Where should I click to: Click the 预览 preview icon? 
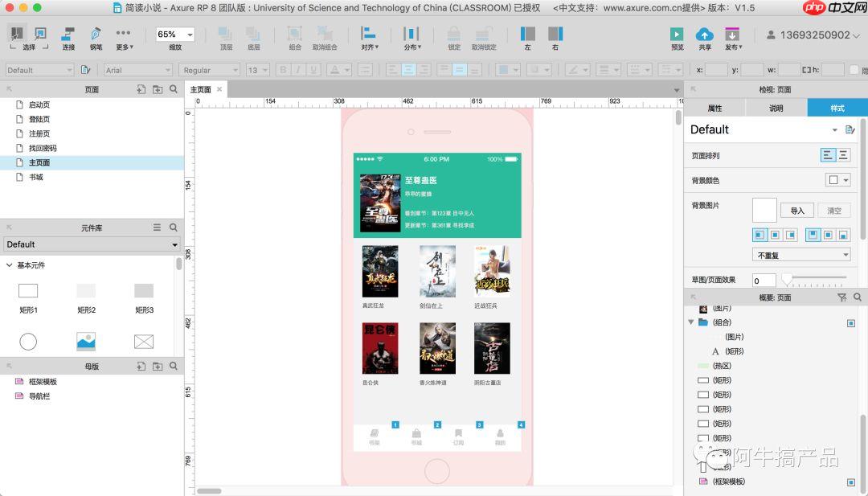tap(677, 35)
